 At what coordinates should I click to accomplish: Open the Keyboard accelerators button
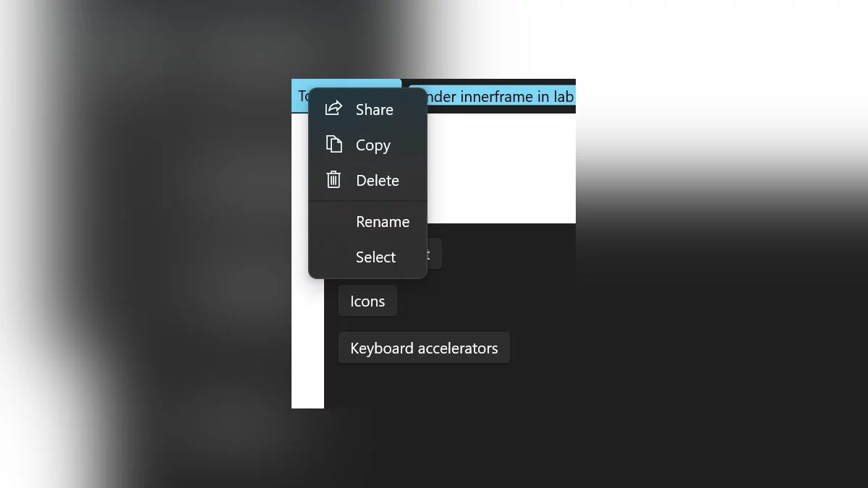click(x=424, y=348)
